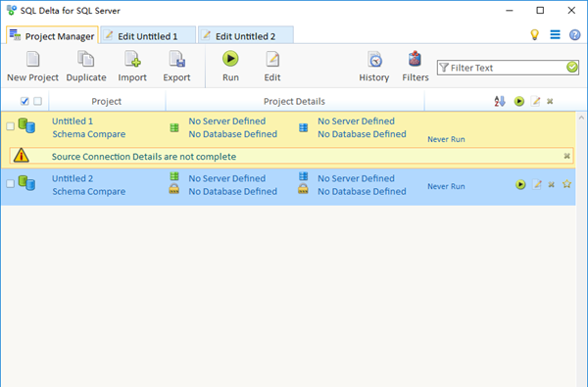Image resolution: width=588 pixels, height=387 pixels.
Task: Click the blue target icon for Untitled 1
Action: [304, 127]
